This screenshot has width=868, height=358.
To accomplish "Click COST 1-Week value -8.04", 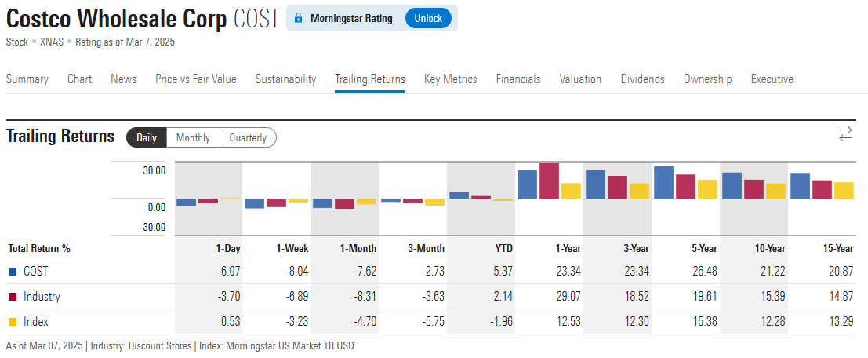I will tap(296, 272).
